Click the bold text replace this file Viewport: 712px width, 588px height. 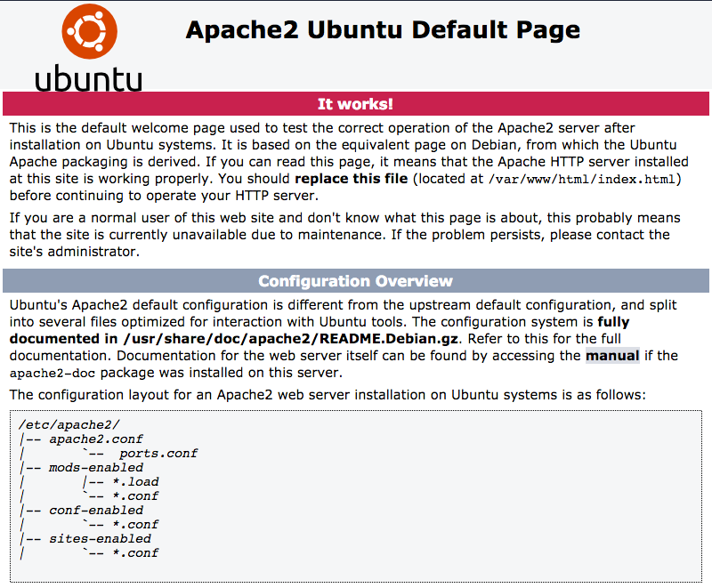coord(352,179)
